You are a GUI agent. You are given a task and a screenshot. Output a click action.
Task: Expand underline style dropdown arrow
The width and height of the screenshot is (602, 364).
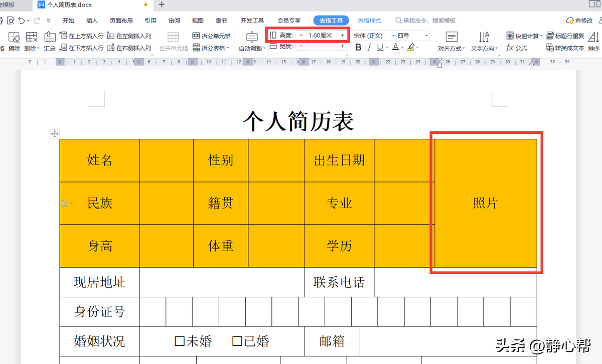point(386,48)
